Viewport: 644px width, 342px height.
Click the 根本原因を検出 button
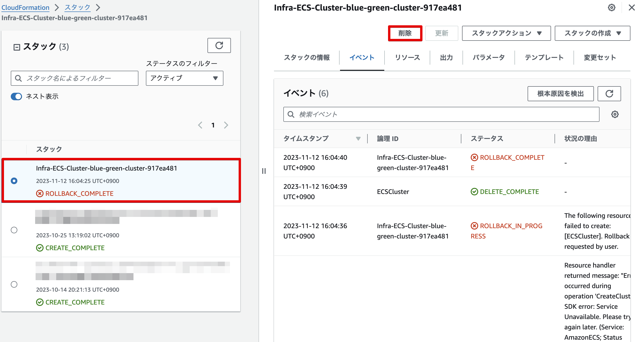tap(560, 94)
